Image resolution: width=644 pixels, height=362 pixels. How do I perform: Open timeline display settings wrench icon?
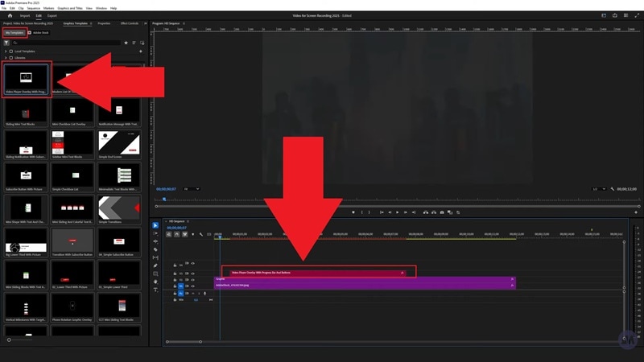200,234
